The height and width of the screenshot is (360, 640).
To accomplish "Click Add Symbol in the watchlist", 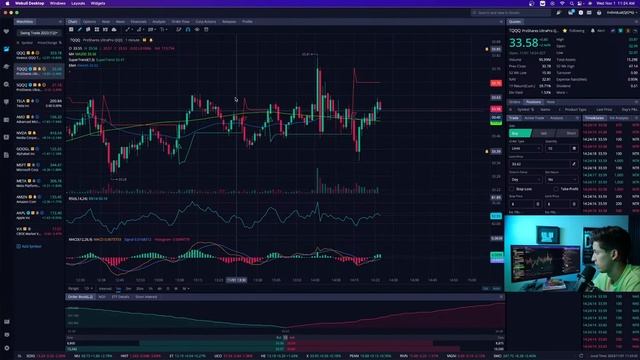I will click(x=29, y=247).
